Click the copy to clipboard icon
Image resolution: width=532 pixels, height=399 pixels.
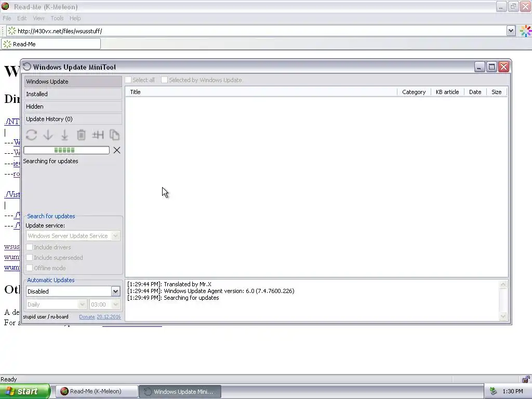(x=114, y=135)
